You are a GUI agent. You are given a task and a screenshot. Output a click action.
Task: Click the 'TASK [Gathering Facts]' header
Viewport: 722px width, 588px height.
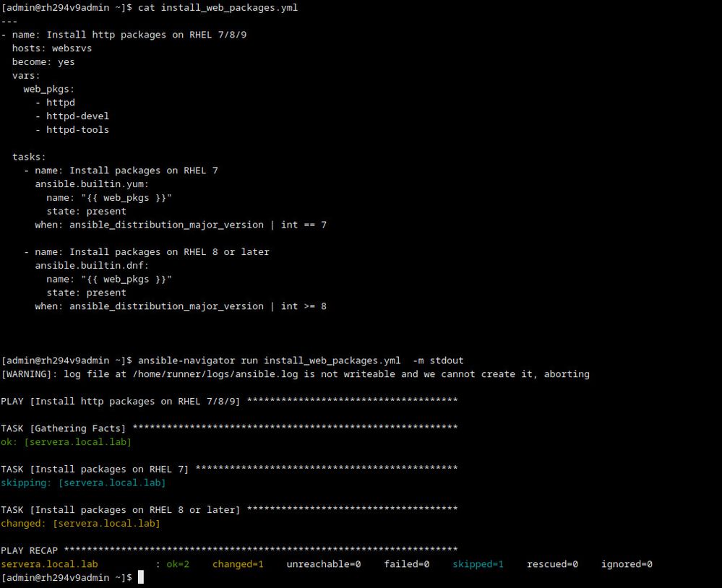(64, 428)
